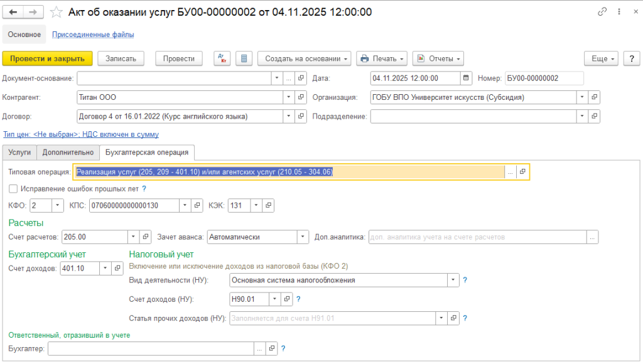
Task: Open the Тип цен settings link
Action: 81,134
